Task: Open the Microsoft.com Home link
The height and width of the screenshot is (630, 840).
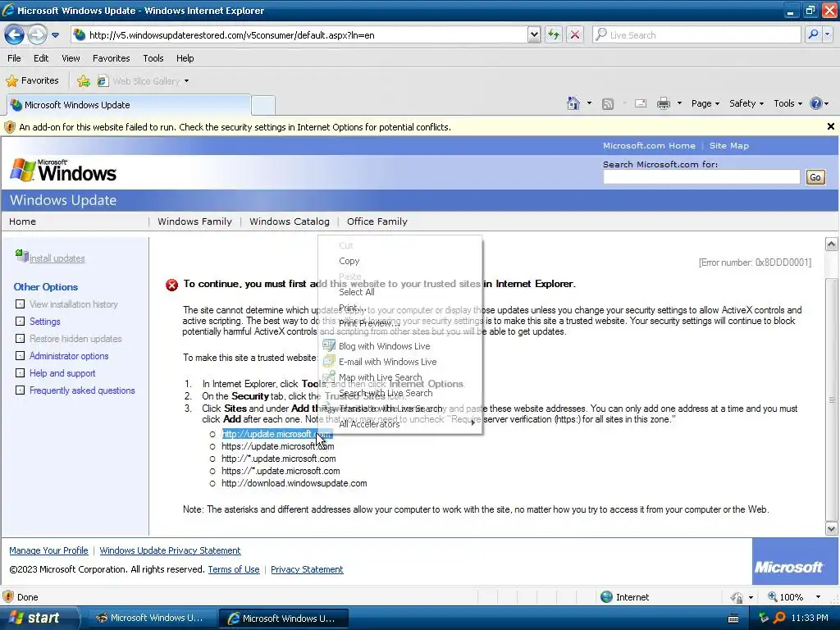Action: [x=649, y=146]
